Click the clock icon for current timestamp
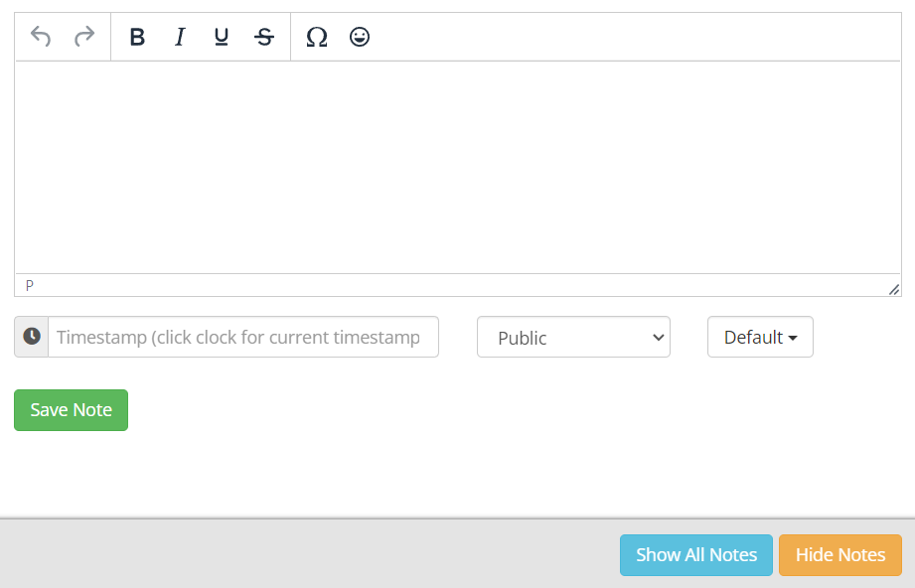This screenshot has width=915, height=588. pos(32,337)
